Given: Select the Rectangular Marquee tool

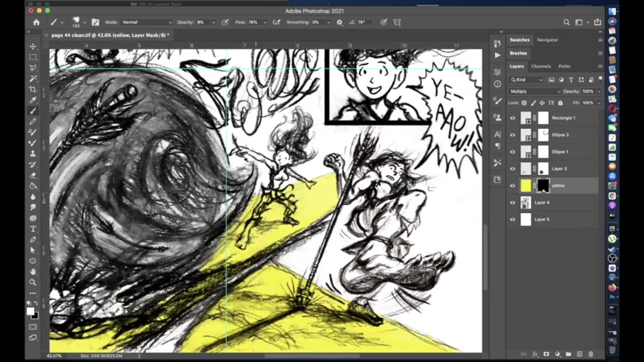Looking at the screenshot, I should [x=33, y=57].
